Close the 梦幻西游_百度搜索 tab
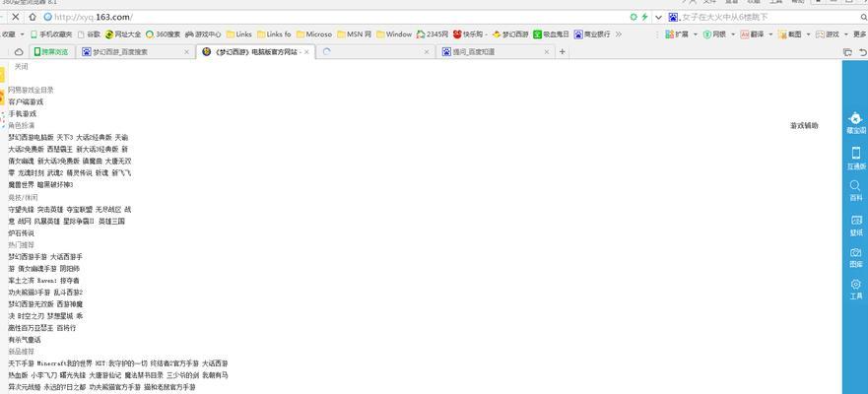Image resolution: width=868 pixels, height=394 pixels. click(186, 52)
